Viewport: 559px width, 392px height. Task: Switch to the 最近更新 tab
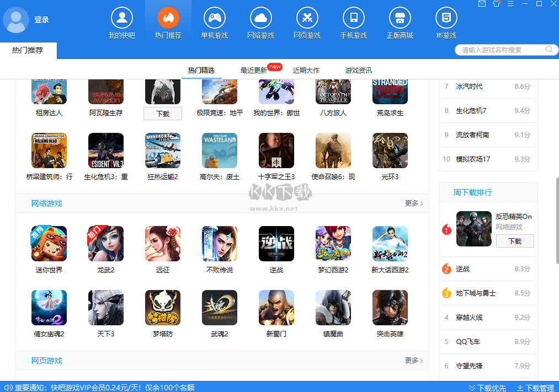click(x=255, y=70)
